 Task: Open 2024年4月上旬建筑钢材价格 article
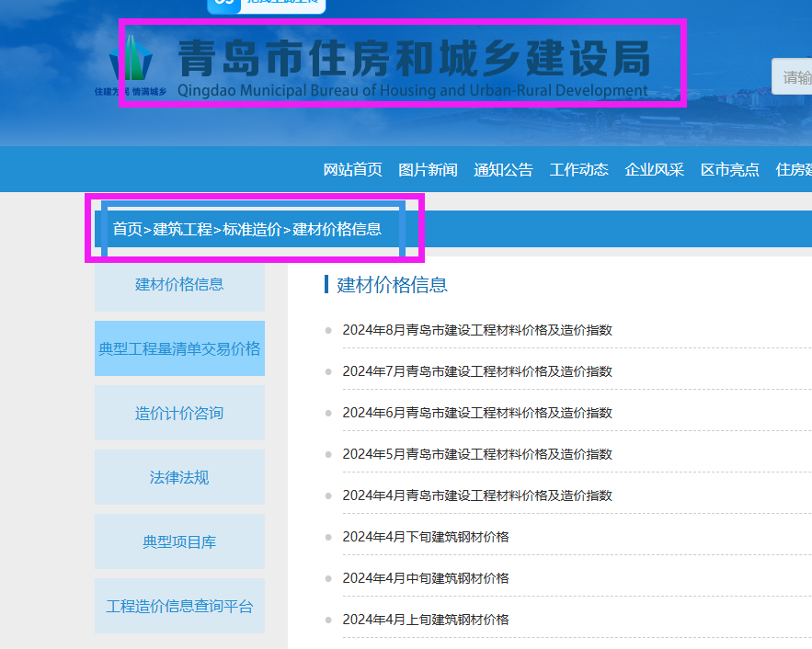(426, 620)
